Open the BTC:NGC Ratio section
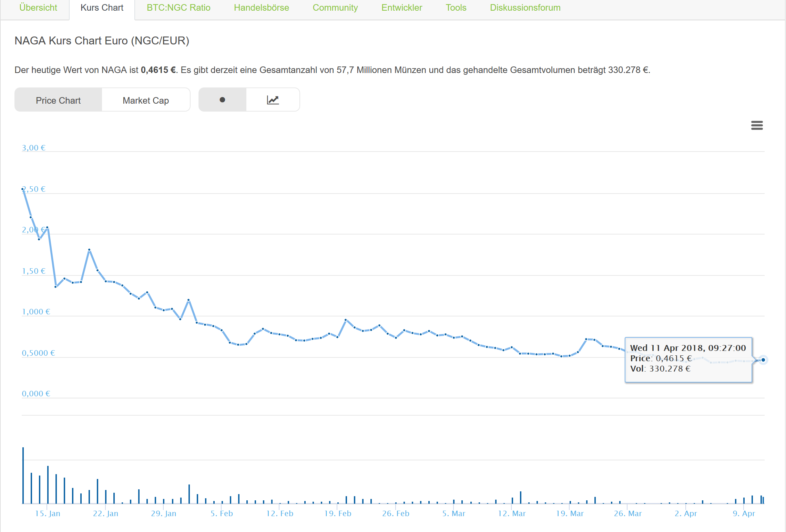Screen dimensions: 786x532 (x=178, y=8)
